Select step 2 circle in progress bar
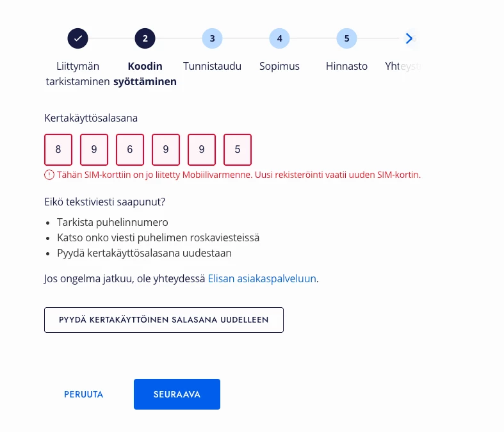The image size is (504, 432). coord(145,38)
